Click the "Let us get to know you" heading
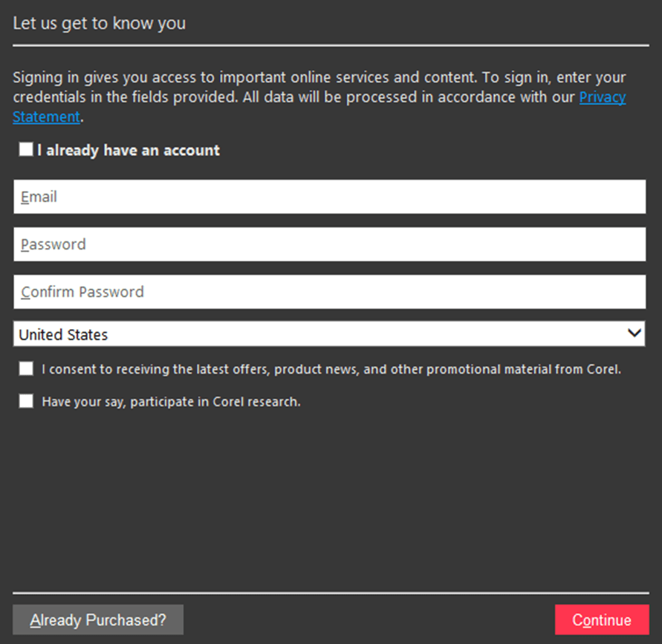This screenshot has width=662, height=644. click(100, 23)
